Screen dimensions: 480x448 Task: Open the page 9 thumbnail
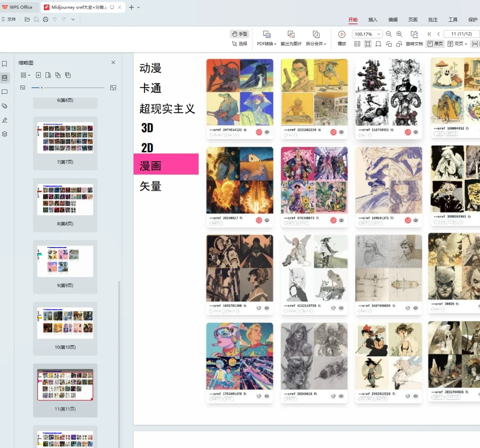pyautogui.click(x=65, y=261)
